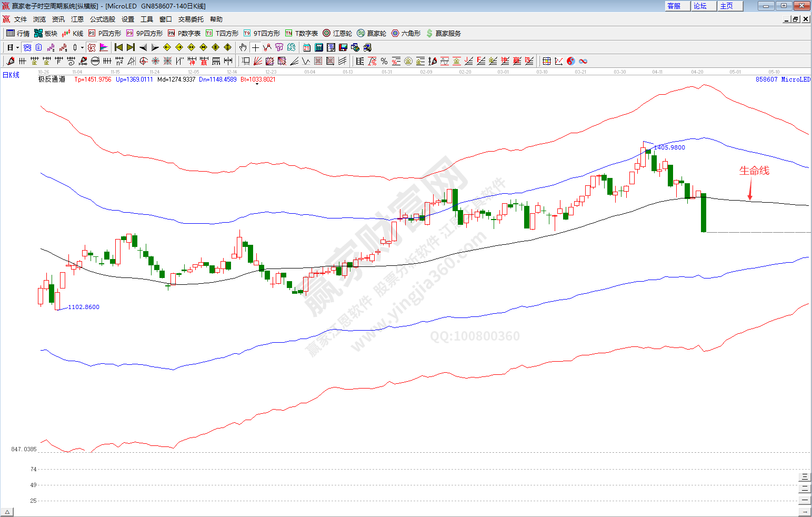Click the red floppy disk save icon
Image resolution: width=812 pixels, height=517 pixels.
(343, 47)
